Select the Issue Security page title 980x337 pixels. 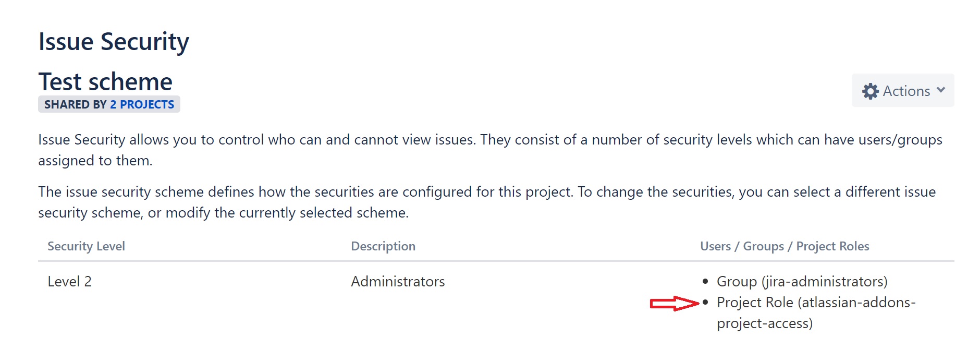click(114, 41)
